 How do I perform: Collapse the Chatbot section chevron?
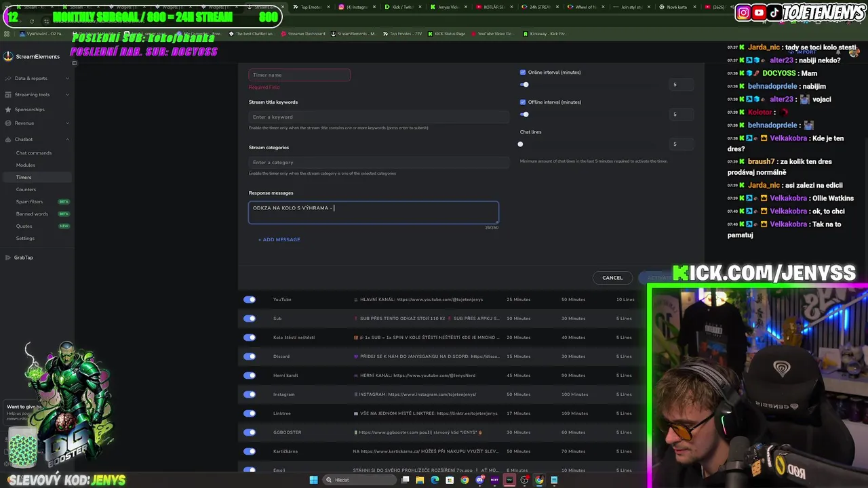tap(67, 139)
